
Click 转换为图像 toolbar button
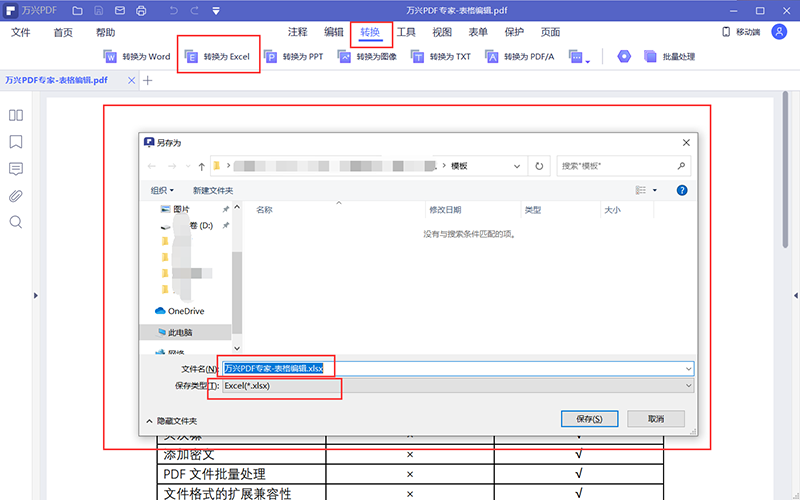367,57
